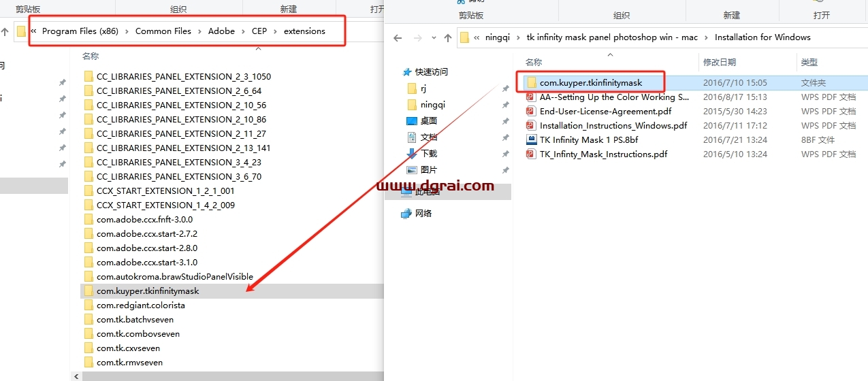Go forward in the right Explorer window
This screenshot has width=868, height=381.
coord(417,37)
